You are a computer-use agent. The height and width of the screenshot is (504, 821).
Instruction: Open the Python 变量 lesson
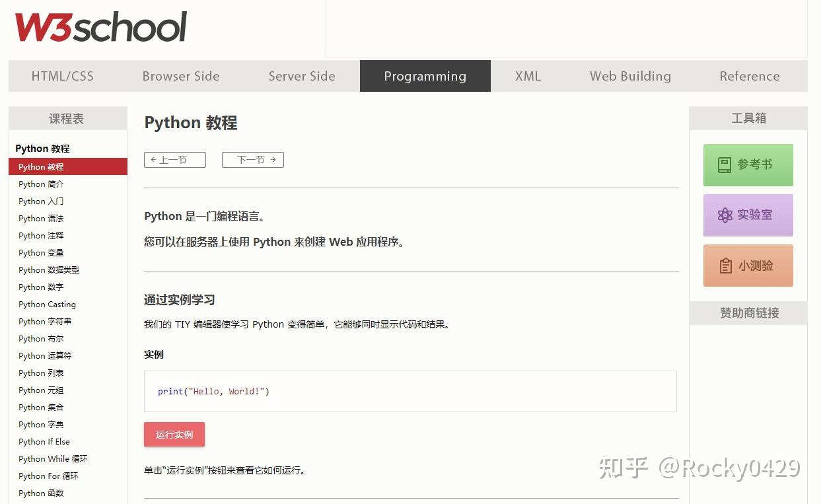point(41,252)
